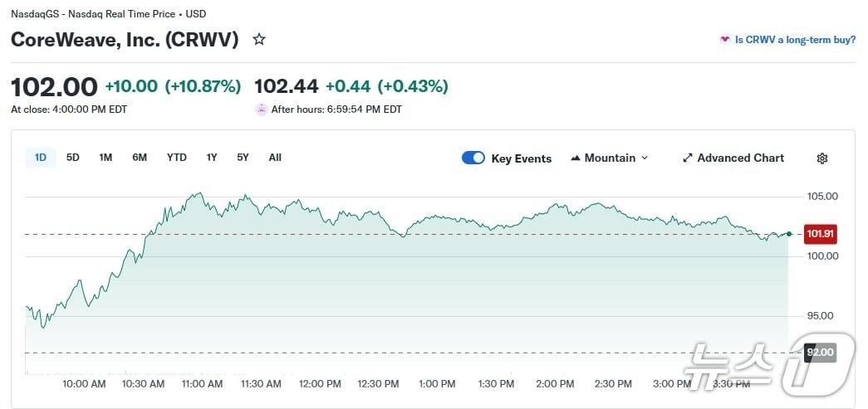
Task: Click the Mountain chart type icon
Action: coord(576,158)
